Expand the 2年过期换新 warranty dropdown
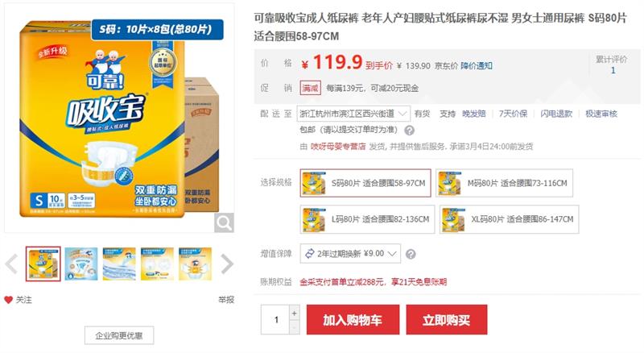 (350, 254)
